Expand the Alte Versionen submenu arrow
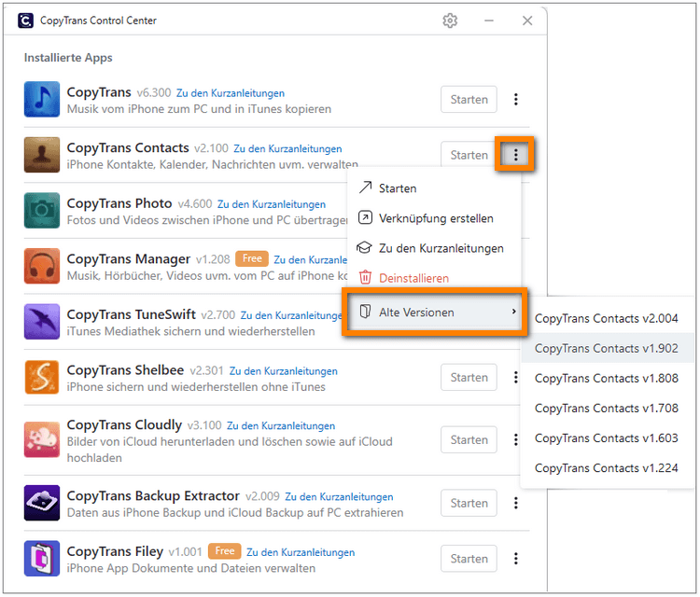This screenshot has width=700, height=597. (514, 312)
